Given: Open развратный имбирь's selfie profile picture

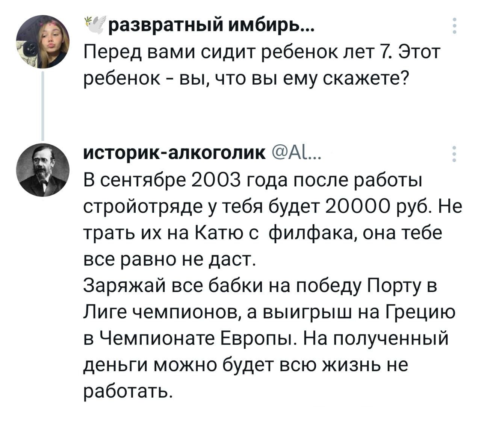Looking at the screenshot, I should click(x=42, y=42).
